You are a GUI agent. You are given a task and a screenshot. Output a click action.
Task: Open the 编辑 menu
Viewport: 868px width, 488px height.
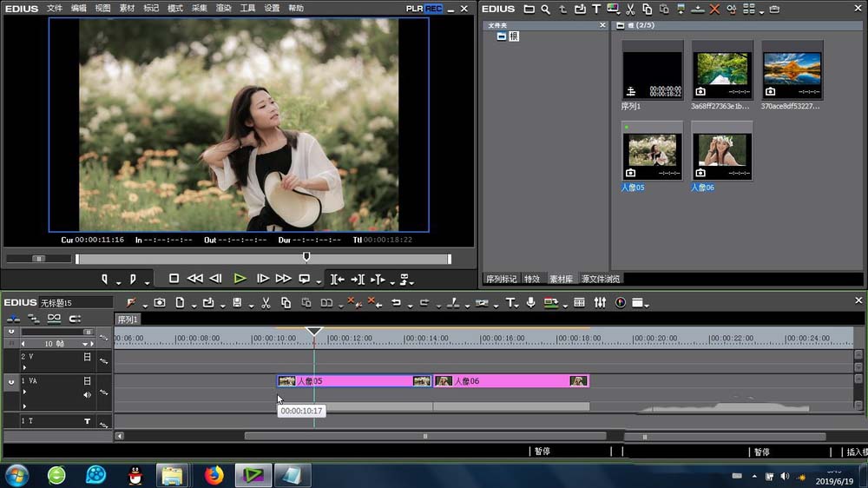coord(79,9)
